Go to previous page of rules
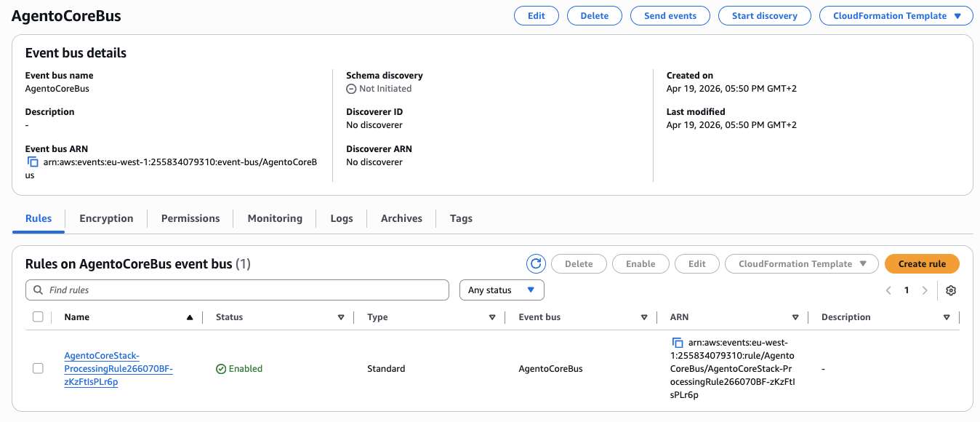 (888, 290)
